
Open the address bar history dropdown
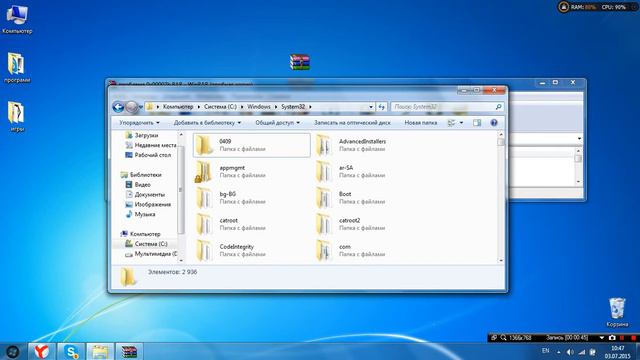pyautogui.click(x=371, y=107)
